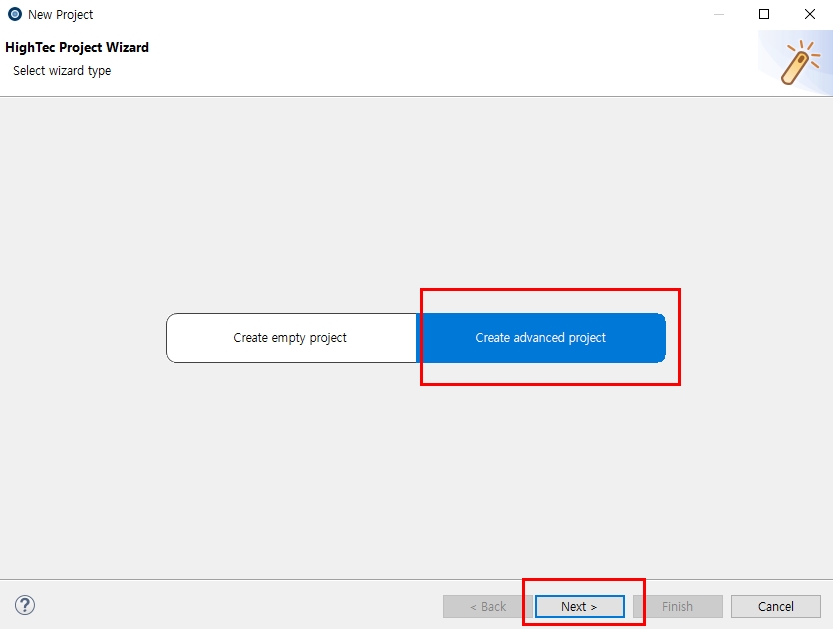Click the Cancel button
The width and height of the screenshot is (833, 629).
coord(776,606)
